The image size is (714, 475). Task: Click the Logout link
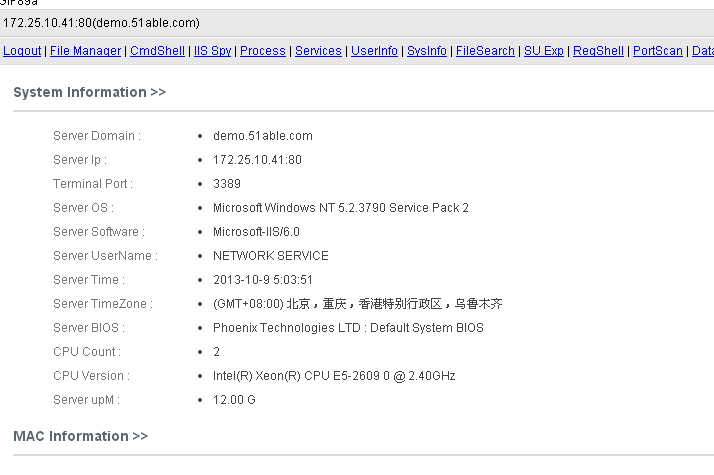[x=22, y=51]
